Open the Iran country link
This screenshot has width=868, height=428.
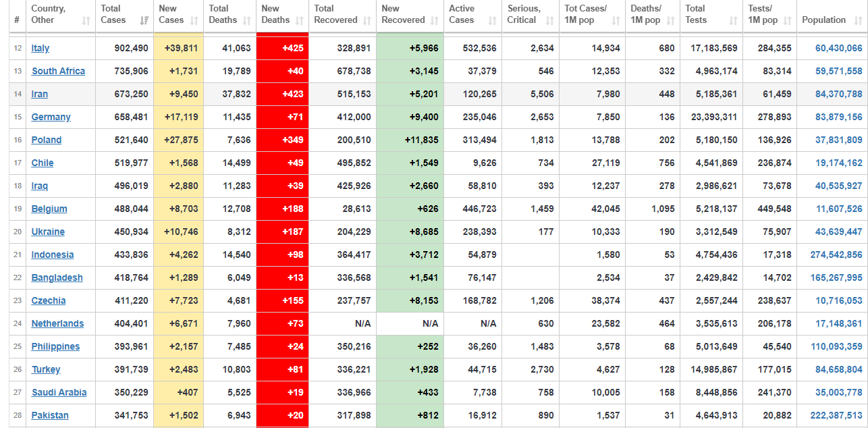point(40,94)
